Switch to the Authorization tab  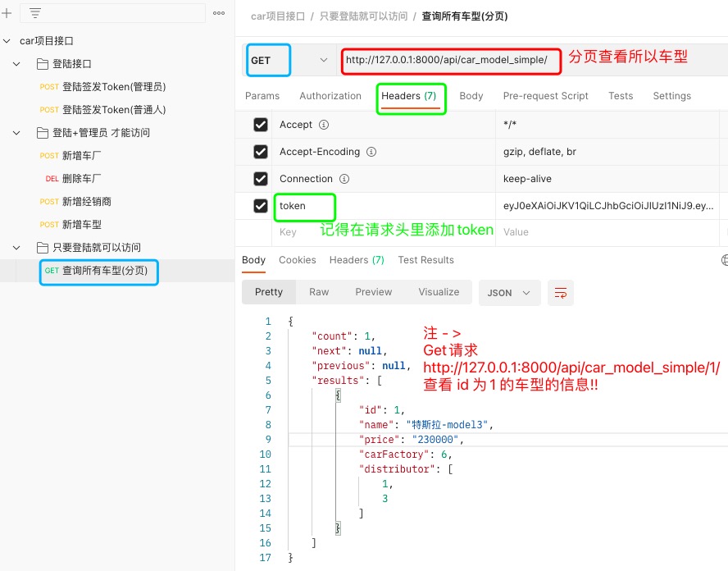[330, 96]
